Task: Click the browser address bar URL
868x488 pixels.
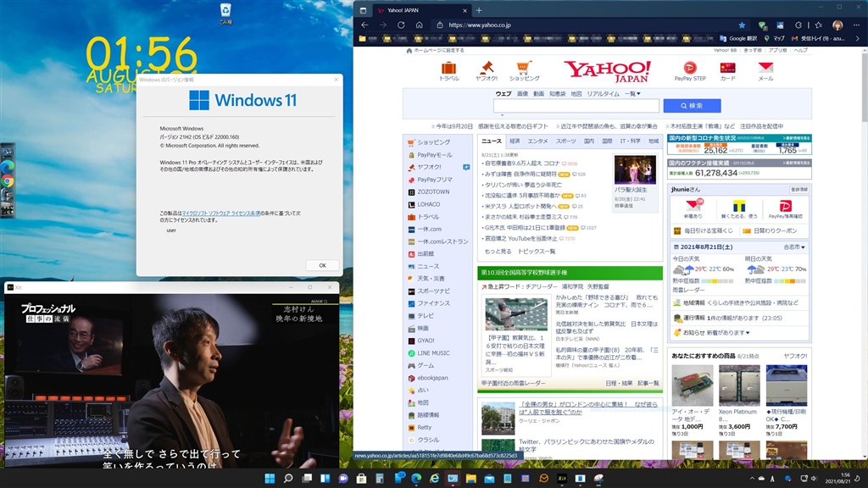Action: coord(479,25)
